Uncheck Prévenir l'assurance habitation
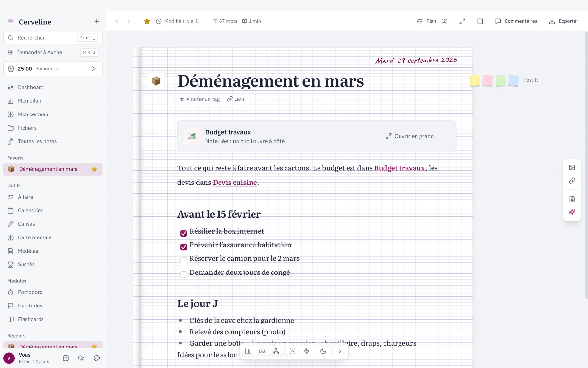This screenshot has height=368, width=588. coord(184,247)
